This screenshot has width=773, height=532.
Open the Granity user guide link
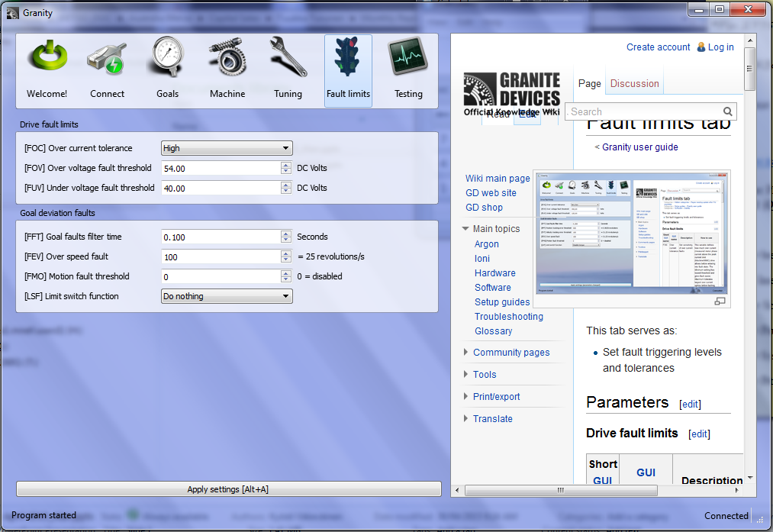pyautogui.click(x=640, y=147)
